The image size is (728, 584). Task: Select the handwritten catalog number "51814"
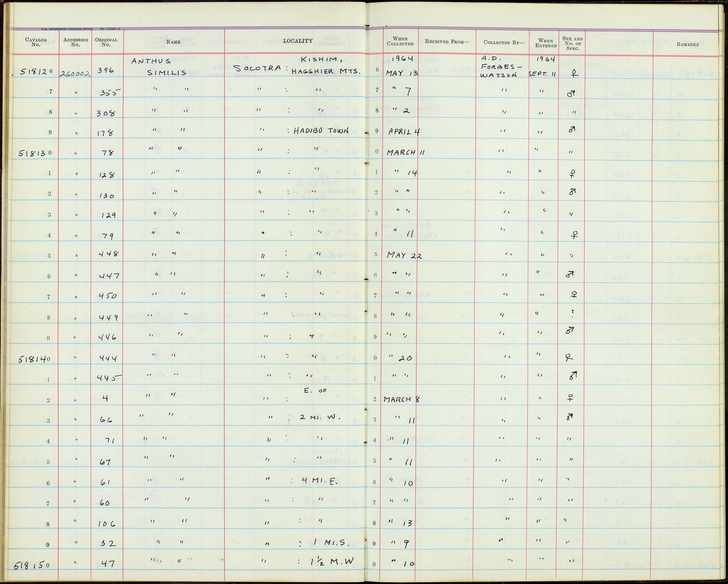32,359
